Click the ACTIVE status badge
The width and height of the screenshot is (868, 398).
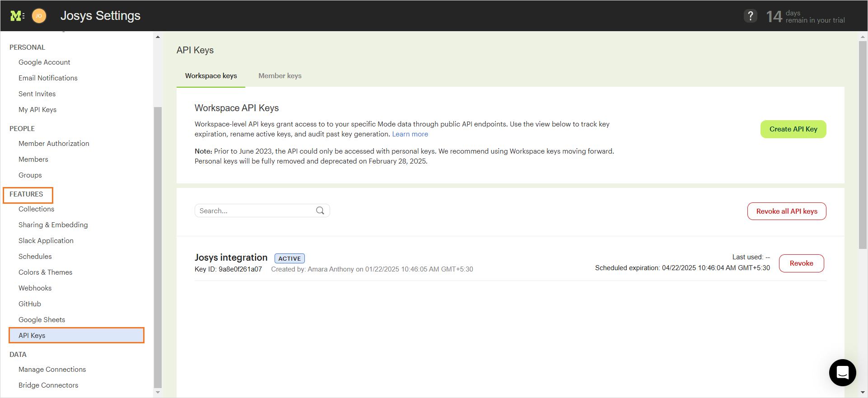point(289,258)
